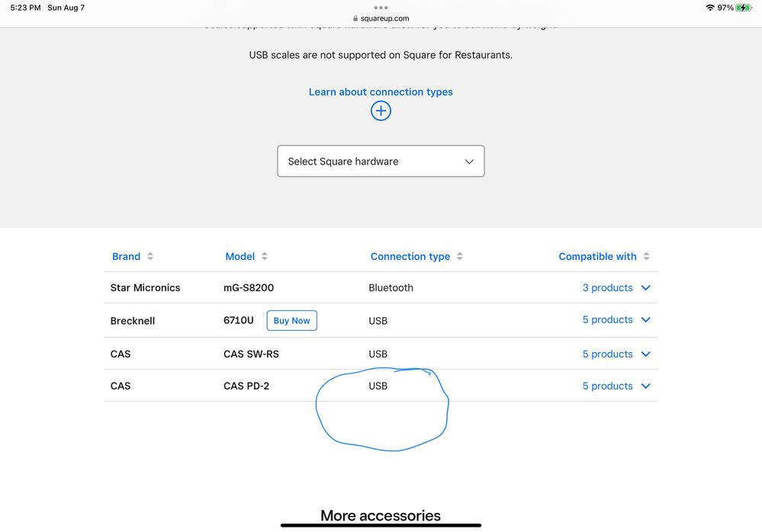Sort by Connection type column arrows

tap(460, 257)
